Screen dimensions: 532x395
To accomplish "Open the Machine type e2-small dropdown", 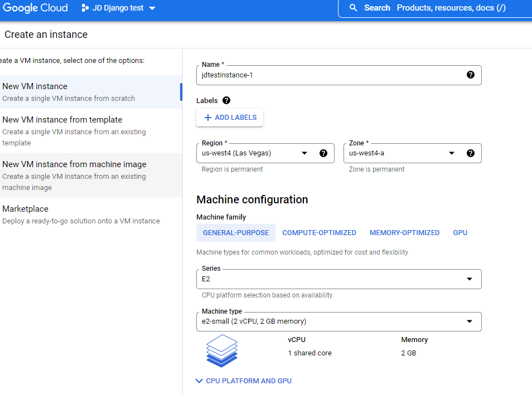I will pos(338,321).
